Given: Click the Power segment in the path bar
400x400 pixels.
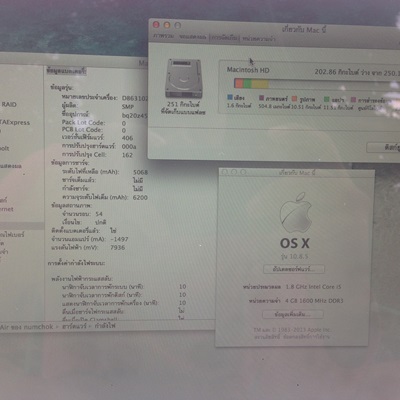Looking at the screenshot, I should pos(105,326).
